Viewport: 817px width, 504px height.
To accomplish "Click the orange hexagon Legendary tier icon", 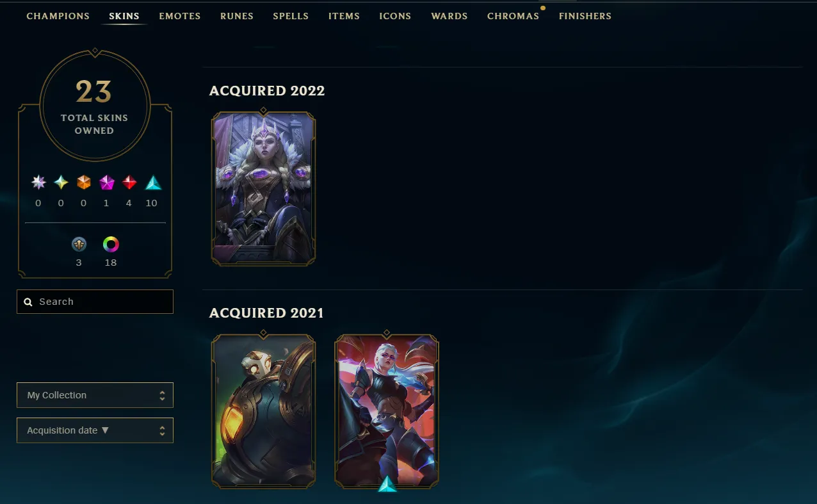I will (x=84, y=183).
